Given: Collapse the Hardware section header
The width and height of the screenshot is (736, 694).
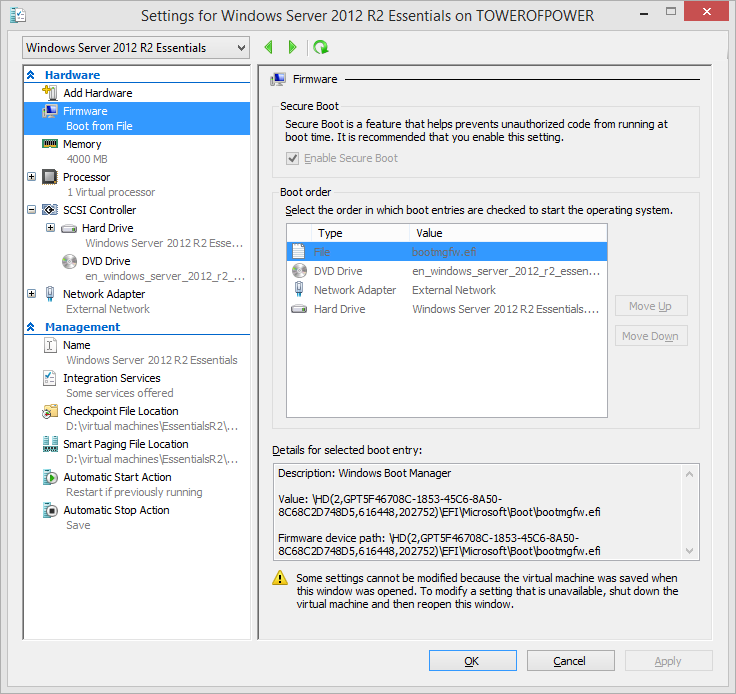Looking at the screenshot, I should 31,75.
